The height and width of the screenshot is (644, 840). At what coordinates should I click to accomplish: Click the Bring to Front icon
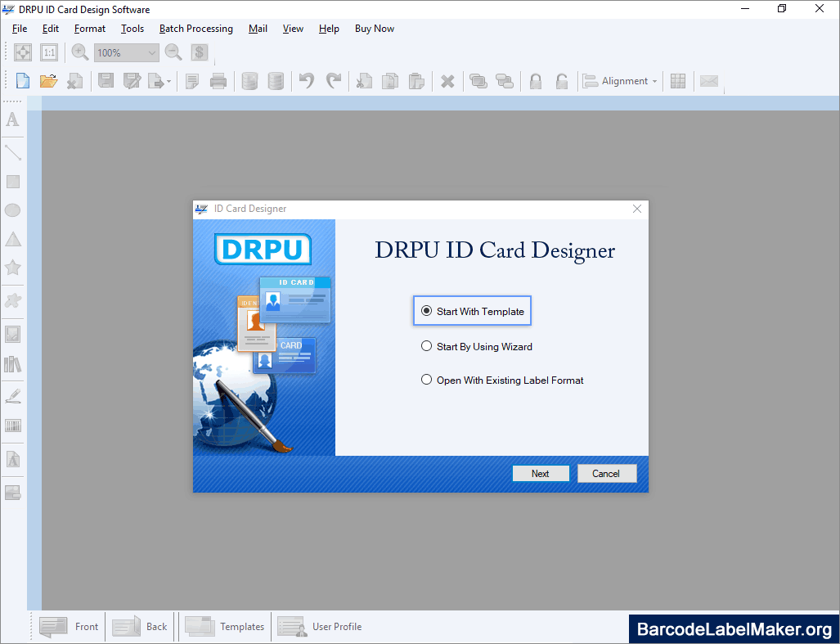(x=478, y=81)
